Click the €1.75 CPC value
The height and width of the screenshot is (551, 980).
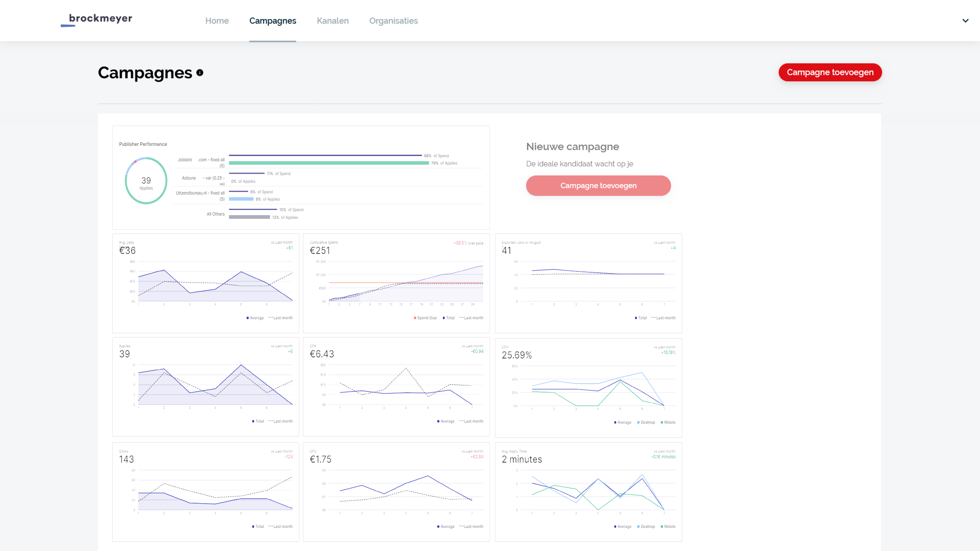[x=320, y=459]
